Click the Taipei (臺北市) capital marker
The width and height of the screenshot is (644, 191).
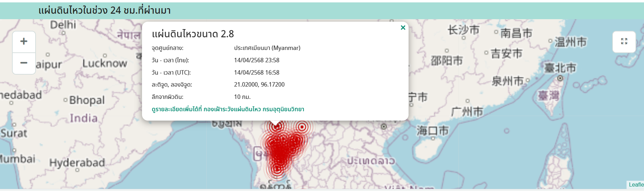(560, 78)
